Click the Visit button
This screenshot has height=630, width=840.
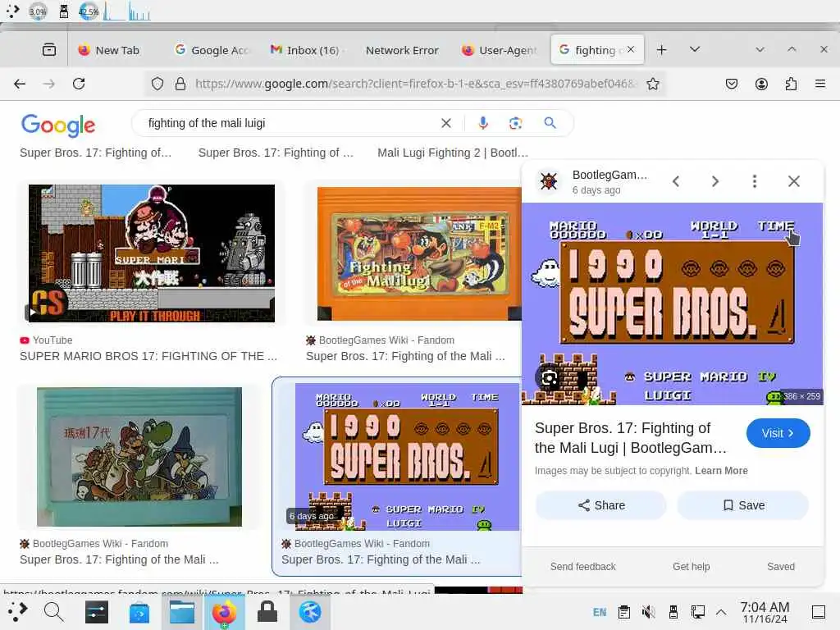778,433
